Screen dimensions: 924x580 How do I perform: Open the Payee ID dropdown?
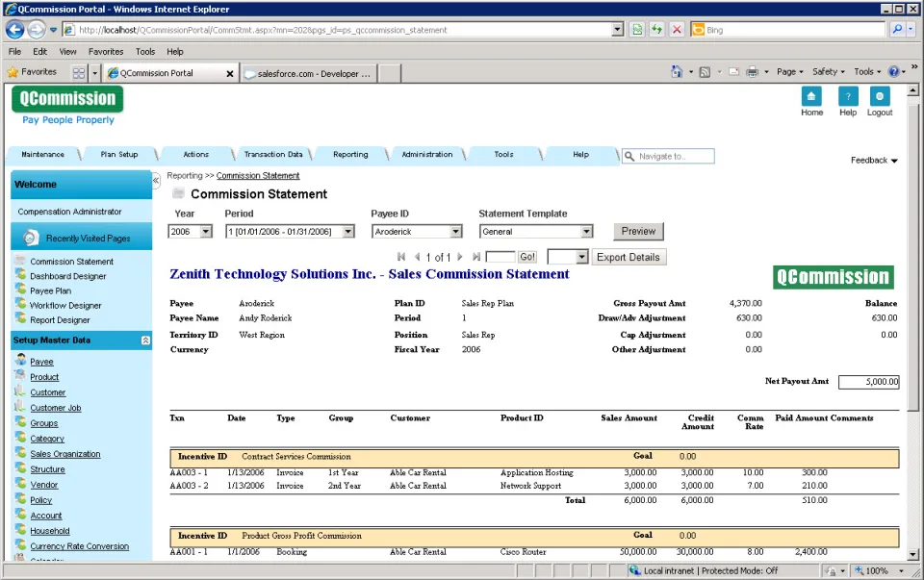(455, 232)
